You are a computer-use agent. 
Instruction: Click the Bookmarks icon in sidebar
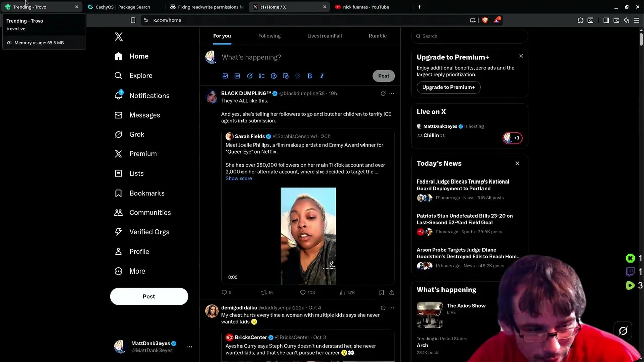click(x=118, y=193)
